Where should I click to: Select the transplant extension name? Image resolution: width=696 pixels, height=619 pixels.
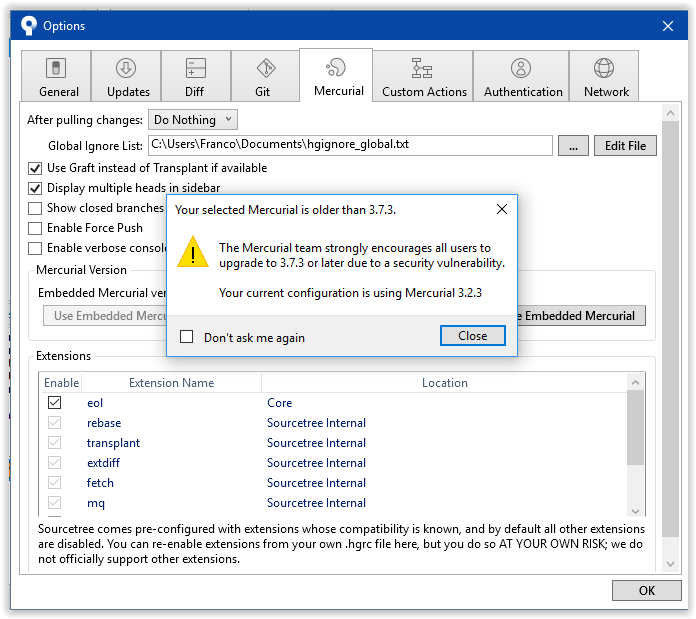click(x=113, y=443)
